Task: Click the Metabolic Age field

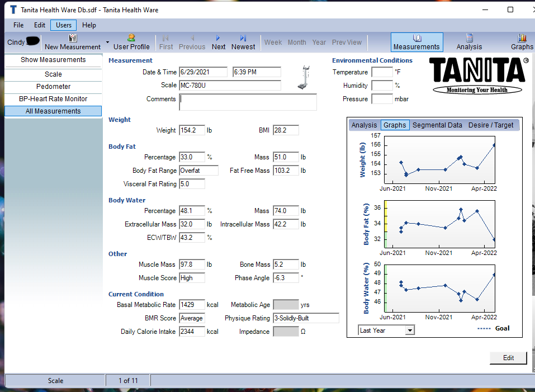Action: 286,305
